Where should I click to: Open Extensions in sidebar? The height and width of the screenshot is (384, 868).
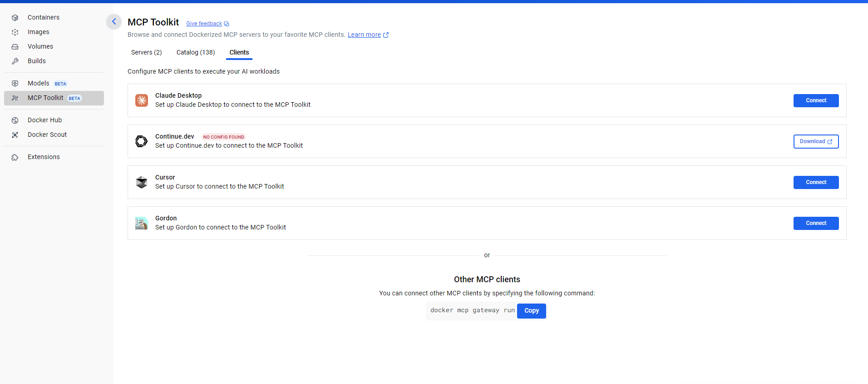coord(44,157)
